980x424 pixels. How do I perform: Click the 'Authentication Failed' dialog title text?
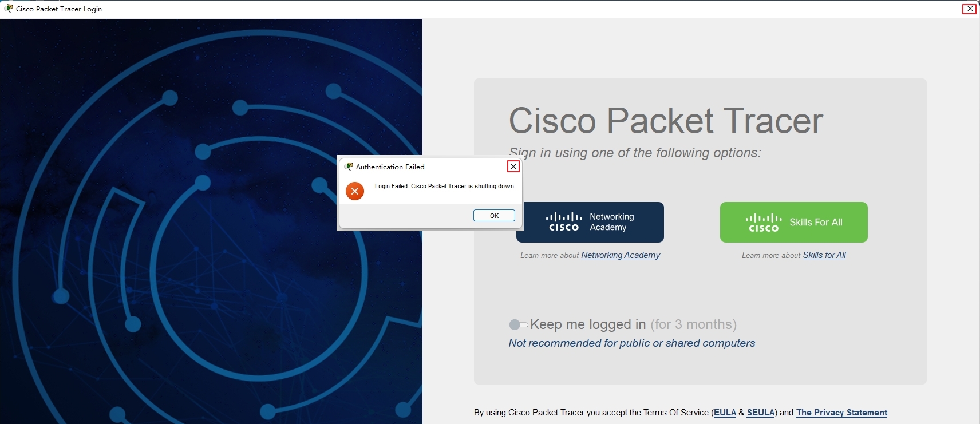click(390, 167)
